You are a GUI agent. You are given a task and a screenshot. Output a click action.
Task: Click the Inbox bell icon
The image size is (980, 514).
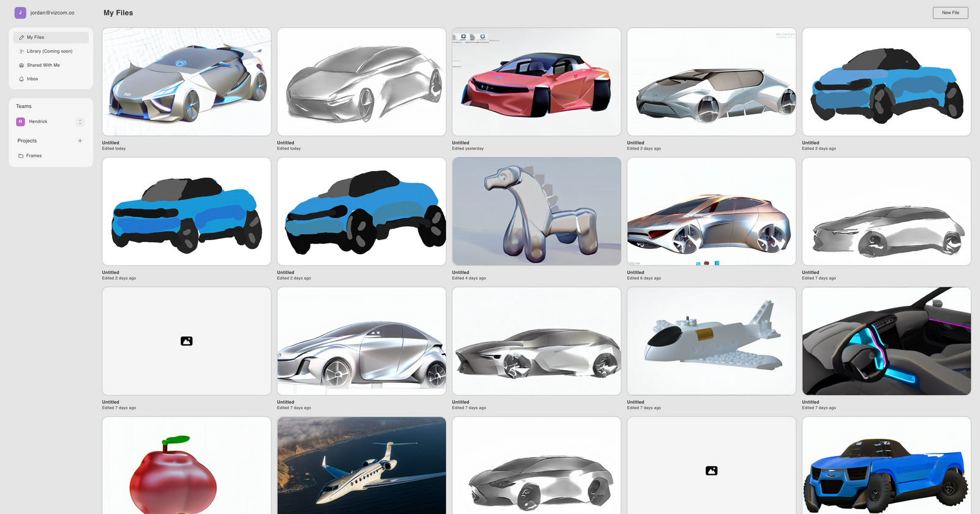point(21,79)
